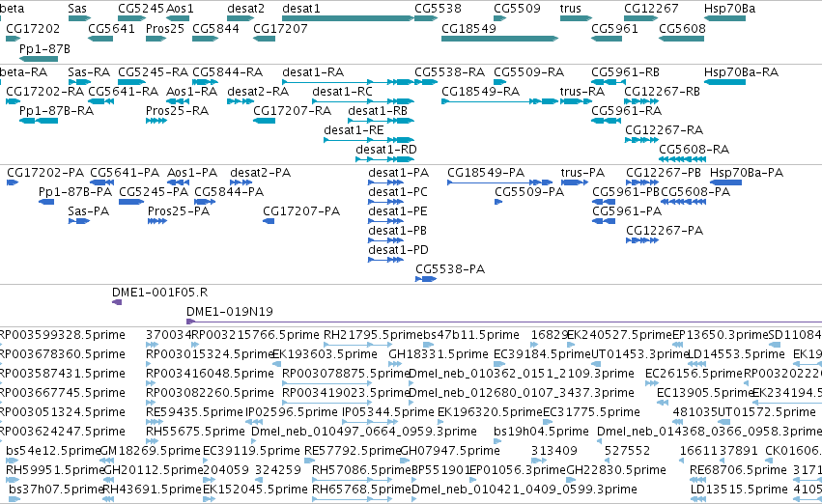Click the trus gene label
822x504 pixels.
pos(570,9)
